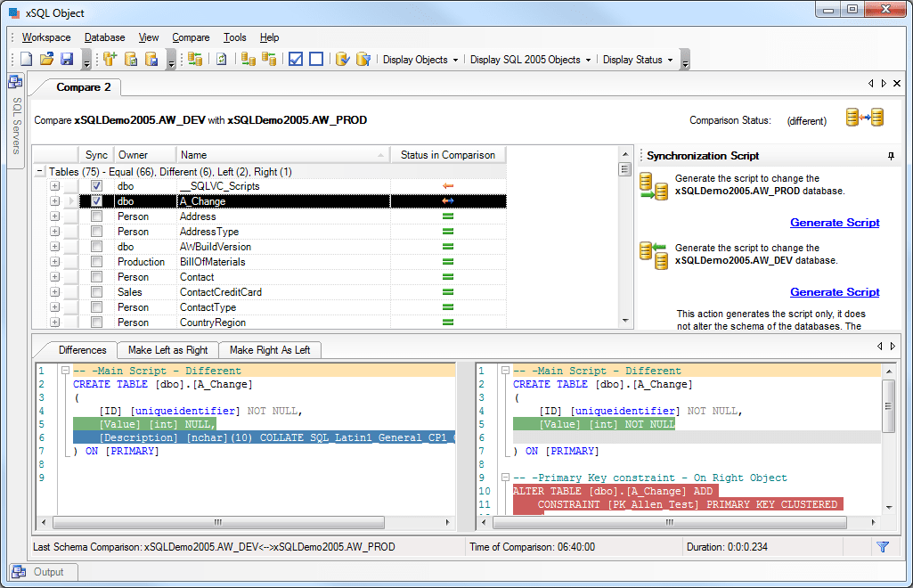The image size is (913, 588).
Task: Check the sync box for AddressType table
Action: pyautogui.click(x=97, y=231)
